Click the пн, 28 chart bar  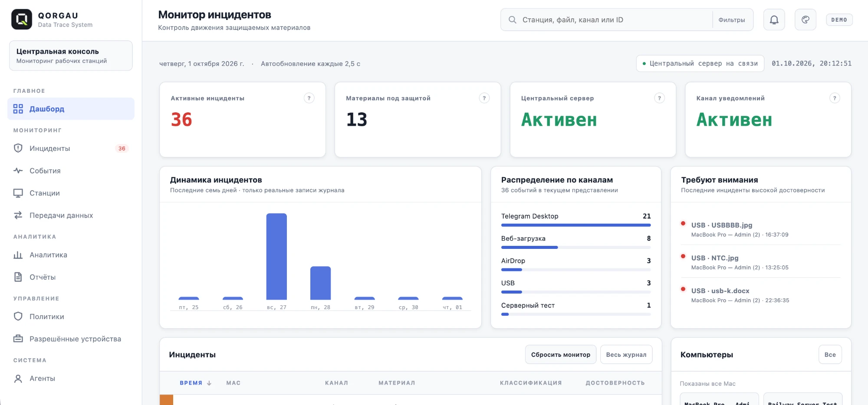click(x=320, y=283)
